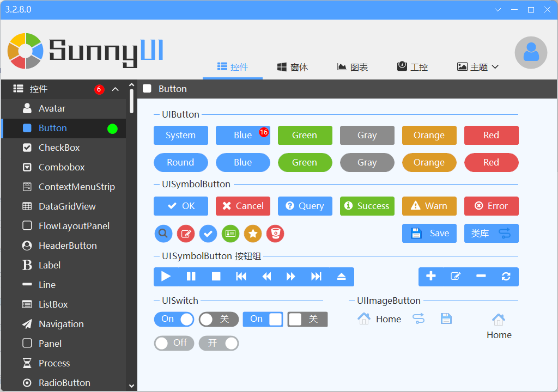Open the Label item in the sidebar
Viewport: 558px width, 392px height.
point(64,265)
